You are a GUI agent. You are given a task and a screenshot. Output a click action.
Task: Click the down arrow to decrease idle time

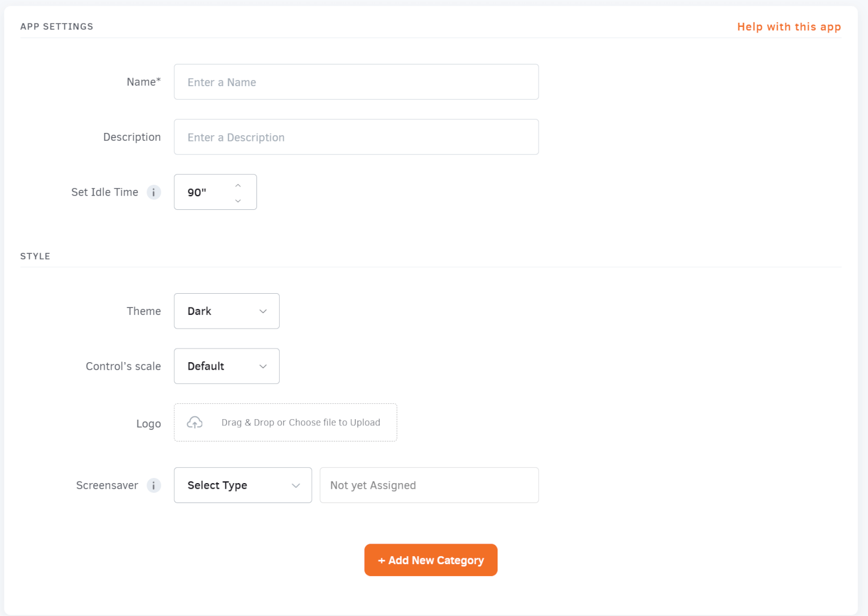tap(238, 200)
